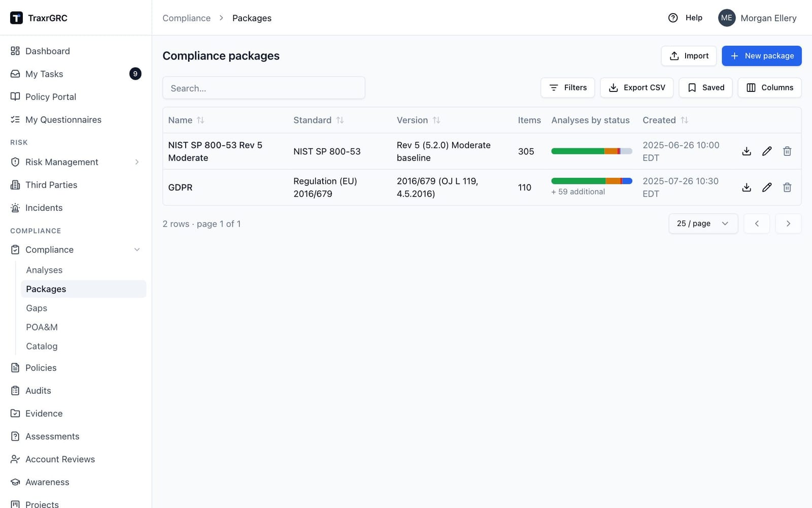Click Export CSV button

click(x=636, y=87)
